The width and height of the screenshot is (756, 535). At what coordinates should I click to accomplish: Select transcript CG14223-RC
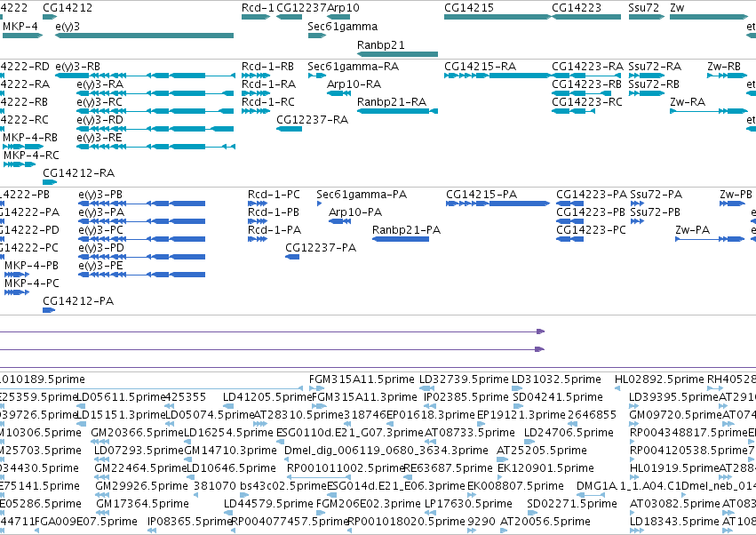click(x=573, y=111)
